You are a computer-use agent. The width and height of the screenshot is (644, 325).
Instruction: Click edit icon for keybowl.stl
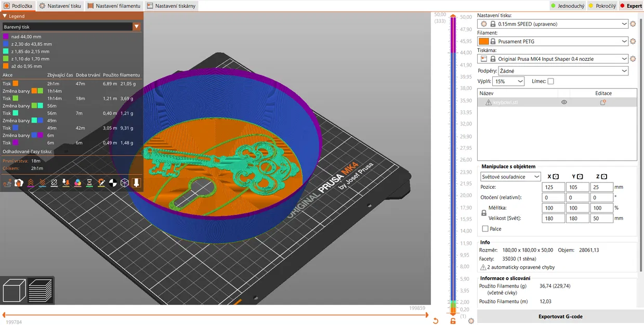(x=603, y=102)
